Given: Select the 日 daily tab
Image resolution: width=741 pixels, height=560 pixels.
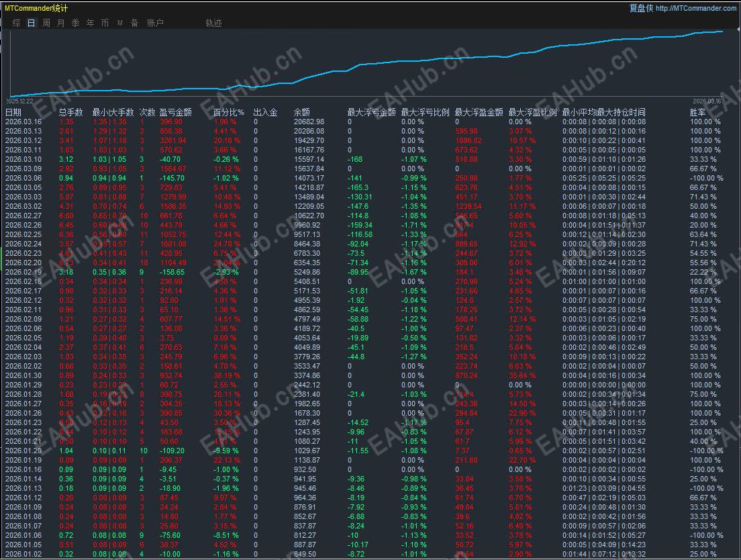Looking at the screenshot, I should point(31,23).
